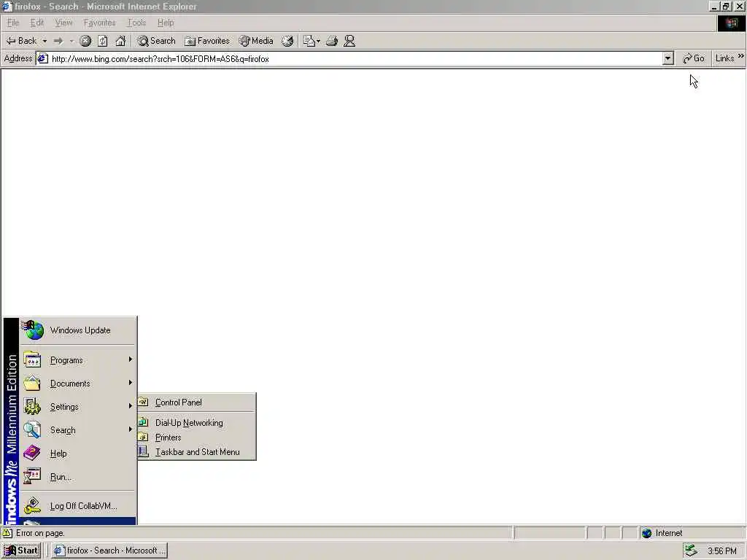Open Taskbar and Start Menu settings

tap(196, 452)
